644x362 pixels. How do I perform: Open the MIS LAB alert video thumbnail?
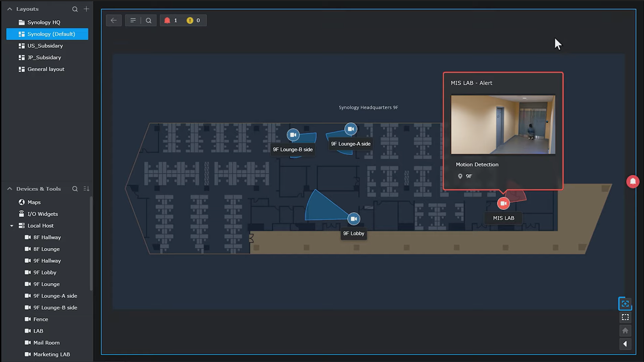pos(503,125)
